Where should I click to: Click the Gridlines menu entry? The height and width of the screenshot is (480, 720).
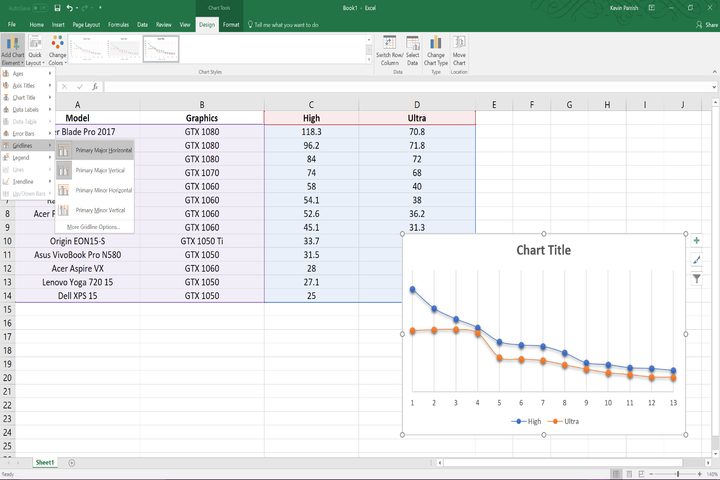pos(28,146)
